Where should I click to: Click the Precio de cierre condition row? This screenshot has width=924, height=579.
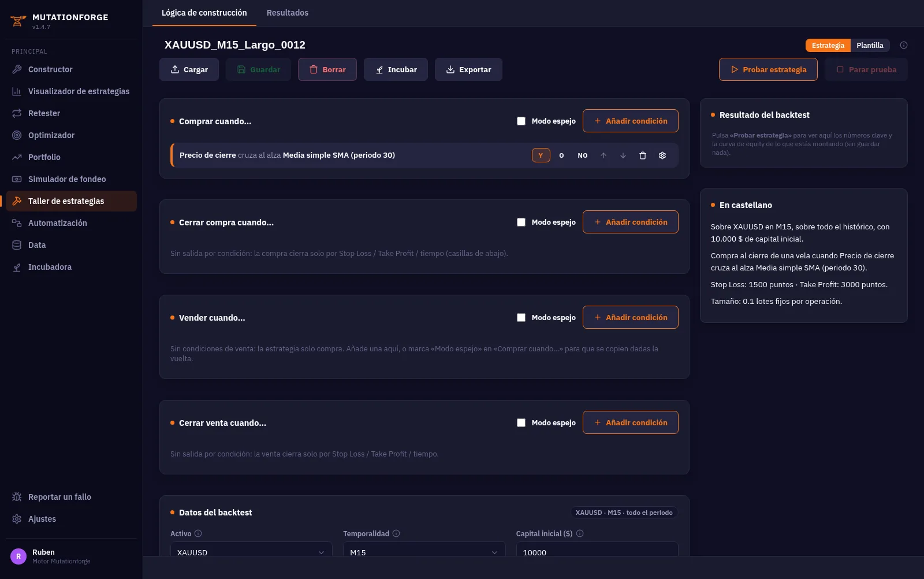point(424,155)
